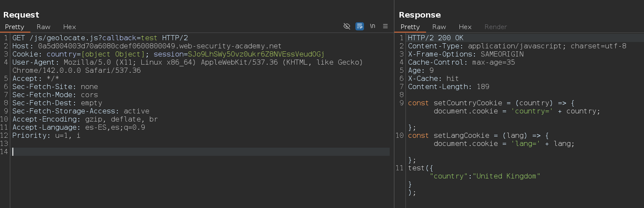The height and width of the screenshot is (208, 644).
Task: Click the empty line 14 in the Request editor
Action: point(171,152)
